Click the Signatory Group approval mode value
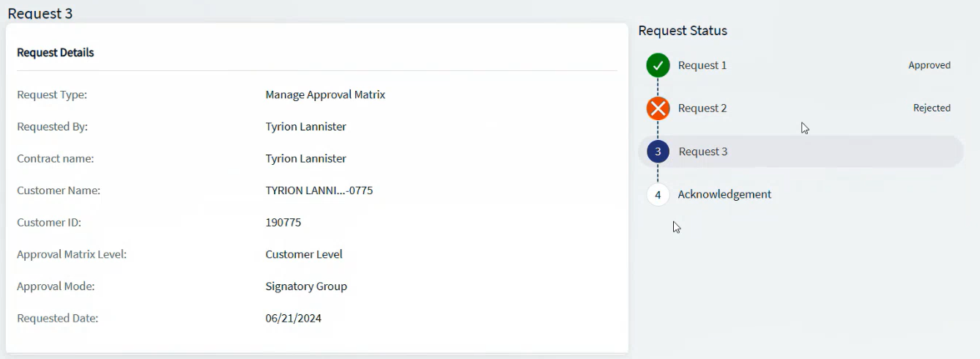This screenshot has width=980, height=359. pos(306,286)
